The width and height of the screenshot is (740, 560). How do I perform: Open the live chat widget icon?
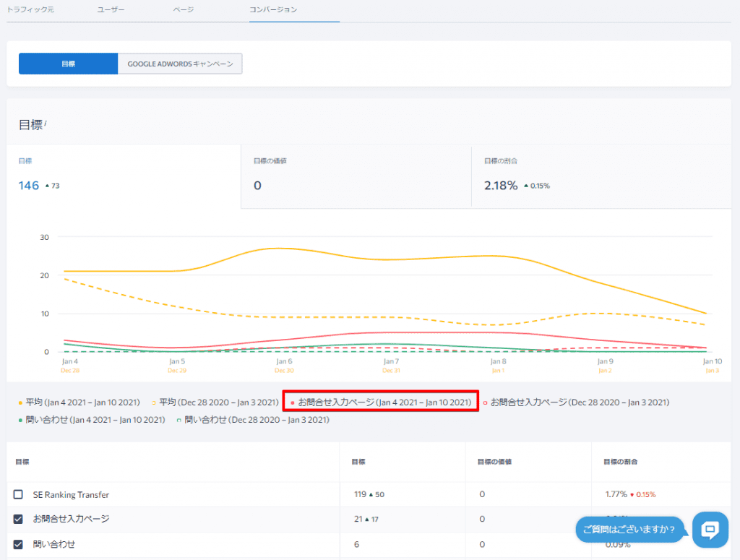tap(710, 530)
